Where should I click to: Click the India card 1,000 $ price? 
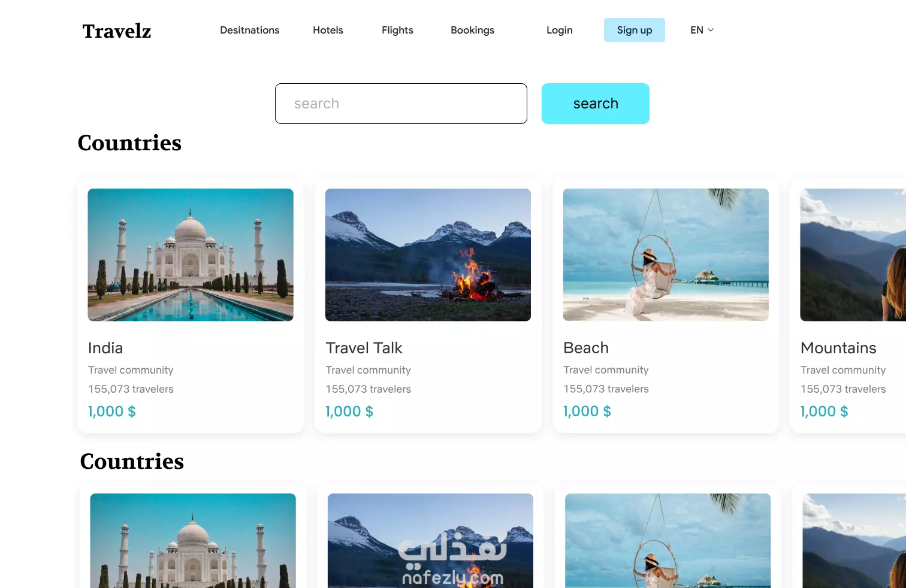(112, 411)
